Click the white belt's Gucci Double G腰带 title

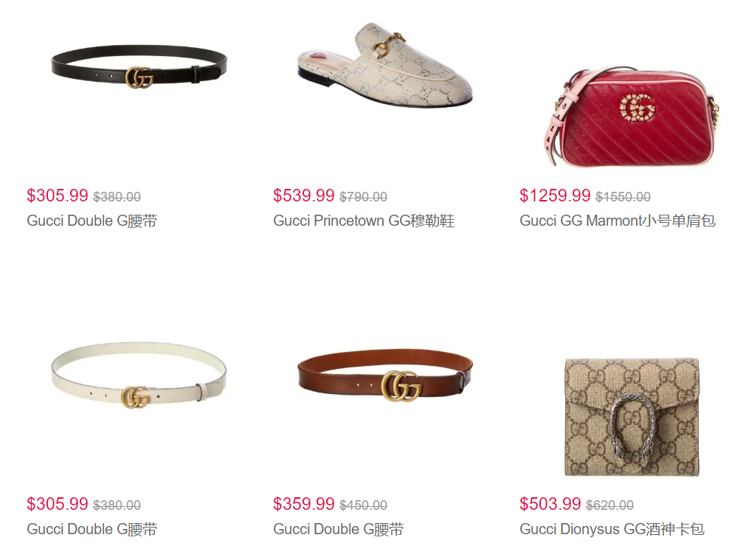[91, 529]
